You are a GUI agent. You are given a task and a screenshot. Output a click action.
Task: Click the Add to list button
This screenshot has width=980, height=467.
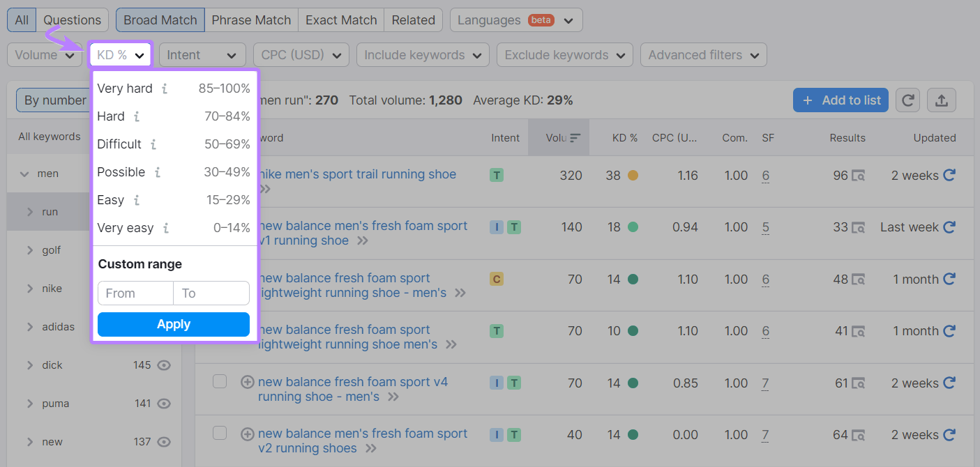pyautogui.click(x=840, y=100)
